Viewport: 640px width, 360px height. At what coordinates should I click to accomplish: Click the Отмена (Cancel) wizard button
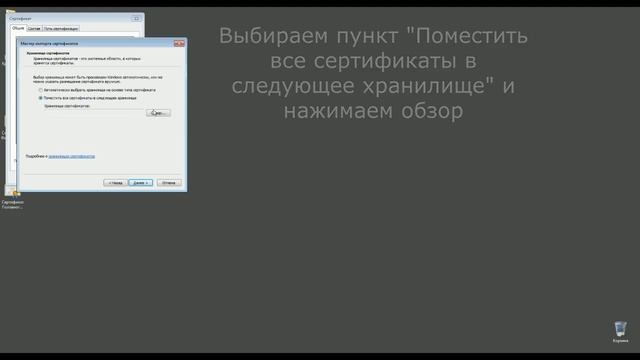click(169, 182)
